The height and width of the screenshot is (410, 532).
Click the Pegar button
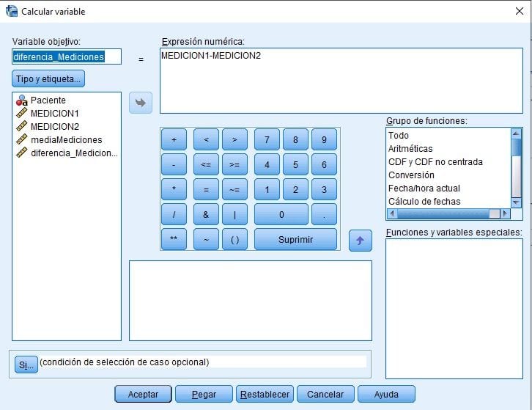coord(204,394)
